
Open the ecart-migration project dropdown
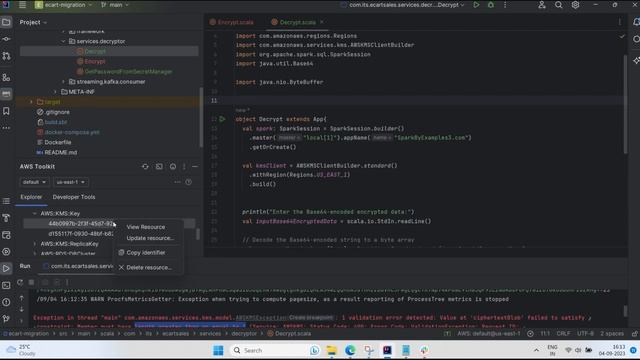pos(63,5)
